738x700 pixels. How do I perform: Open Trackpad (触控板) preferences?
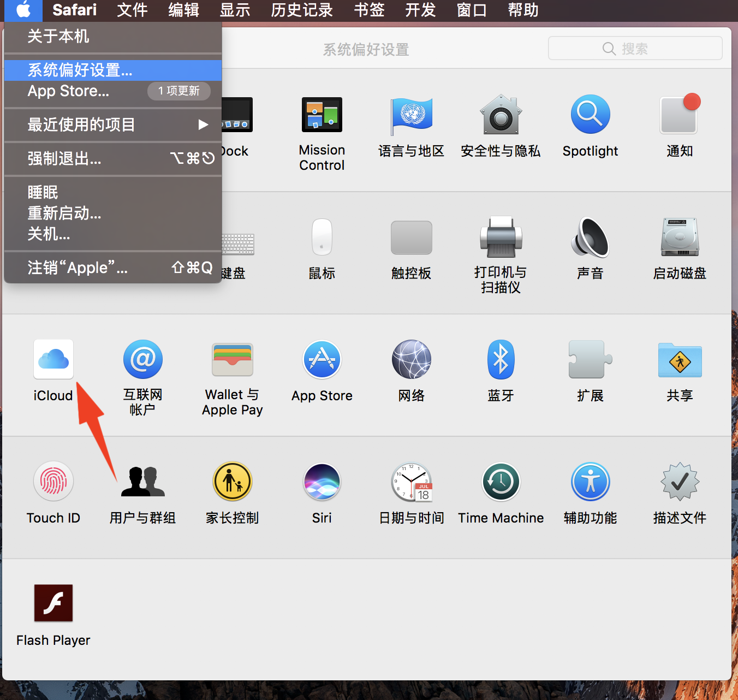point(412,238)
